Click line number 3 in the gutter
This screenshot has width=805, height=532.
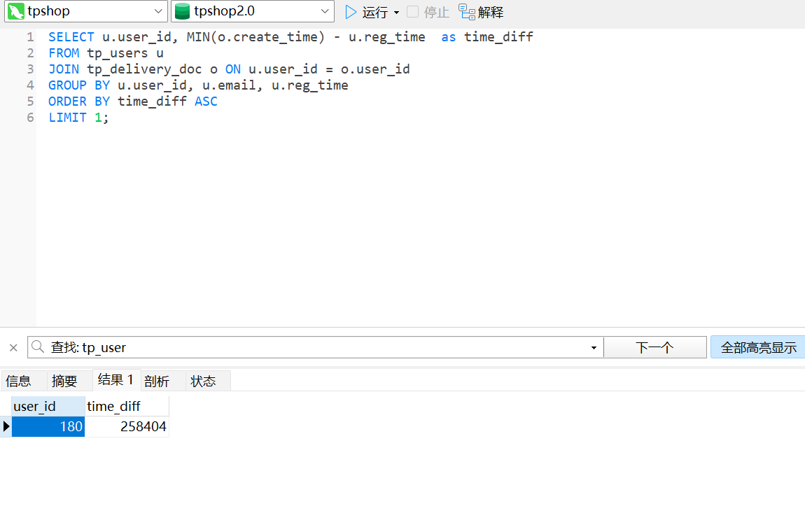(x=30, y=69)
